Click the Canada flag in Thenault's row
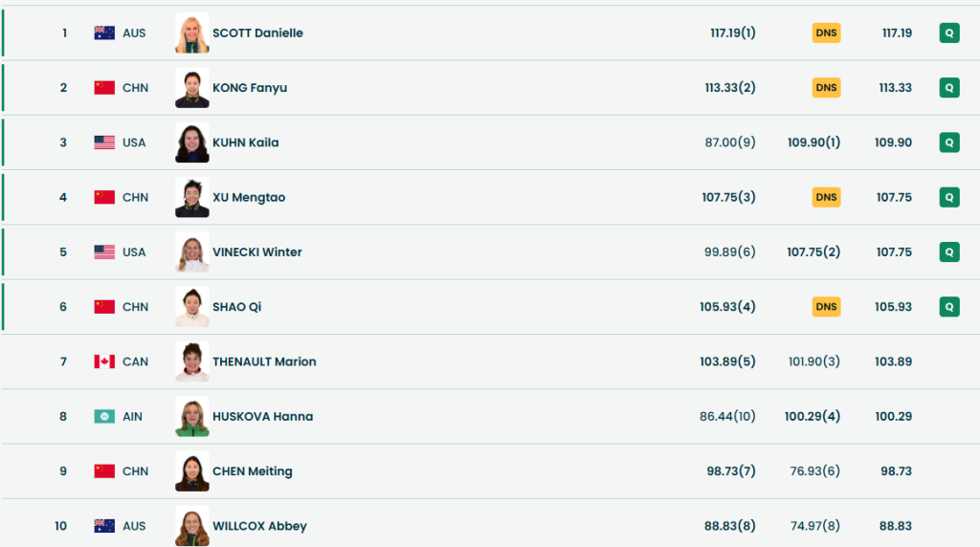Image resolution: width=980 pixels, height=547 pixels. pyautogui.click(x=104, y=361)
